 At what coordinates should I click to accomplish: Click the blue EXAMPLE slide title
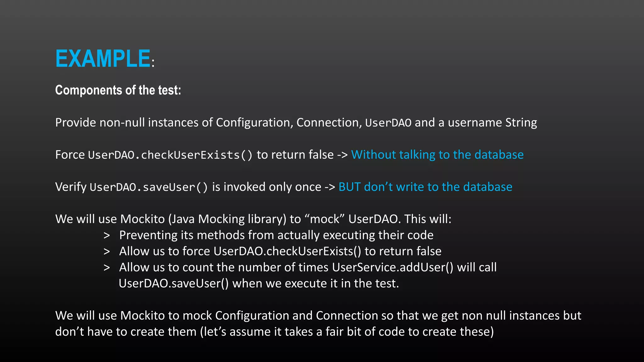pos(103,59)
